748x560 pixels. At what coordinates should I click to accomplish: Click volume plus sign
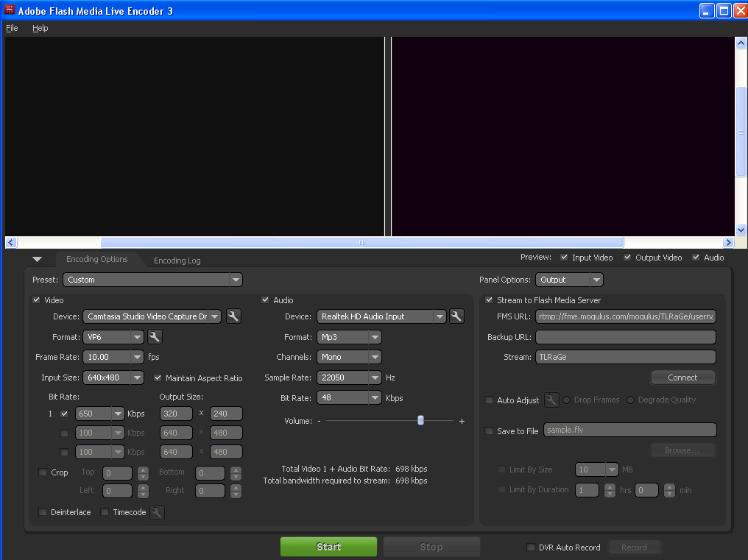pyautogui.click(x=462, y=421)
